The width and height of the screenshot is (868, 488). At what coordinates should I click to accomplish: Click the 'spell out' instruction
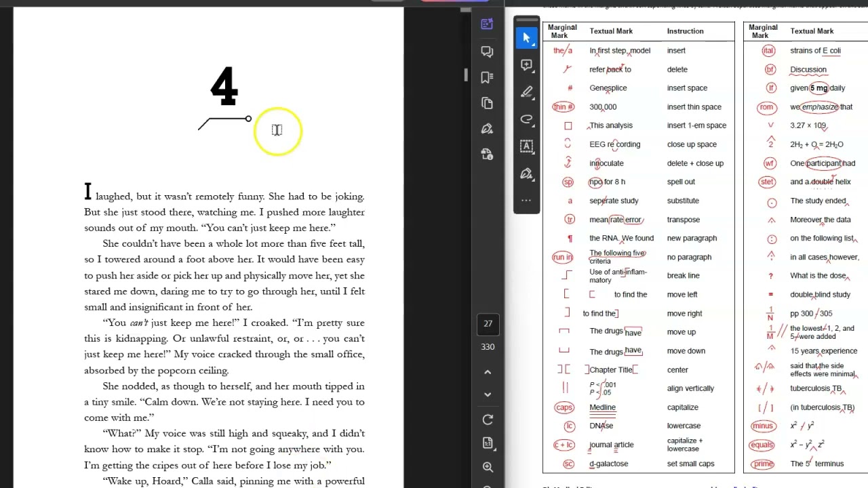point(681,182)
